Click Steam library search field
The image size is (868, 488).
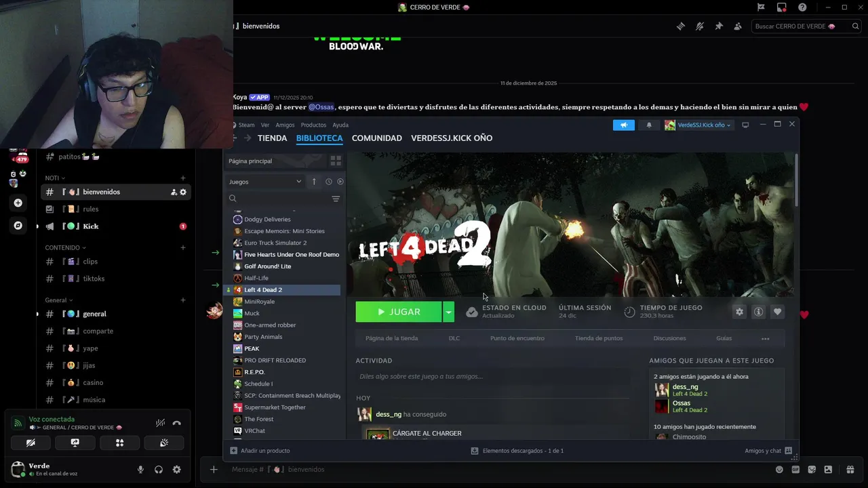278,199
